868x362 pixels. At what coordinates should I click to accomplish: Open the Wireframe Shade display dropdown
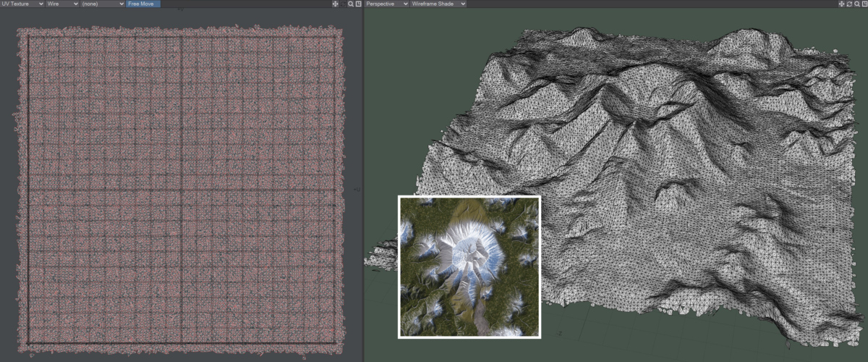coord(438,4)
